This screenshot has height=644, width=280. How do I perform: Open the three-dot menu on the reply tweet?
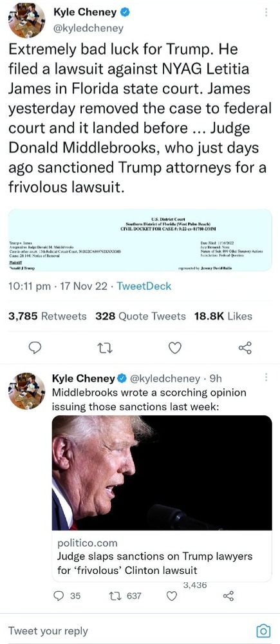(x=266, y=377)
